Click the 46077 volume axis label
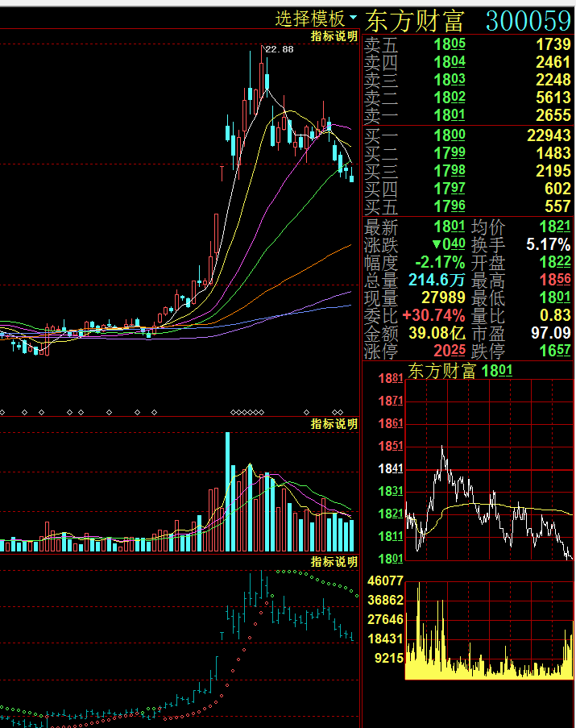576x728 pixels. coord(385,580)
